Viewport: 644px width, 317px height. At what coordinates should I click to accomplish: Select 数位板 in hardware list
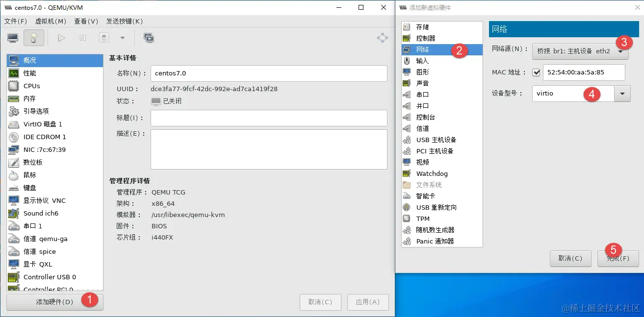pyautogui.click(x=55, y=162)
